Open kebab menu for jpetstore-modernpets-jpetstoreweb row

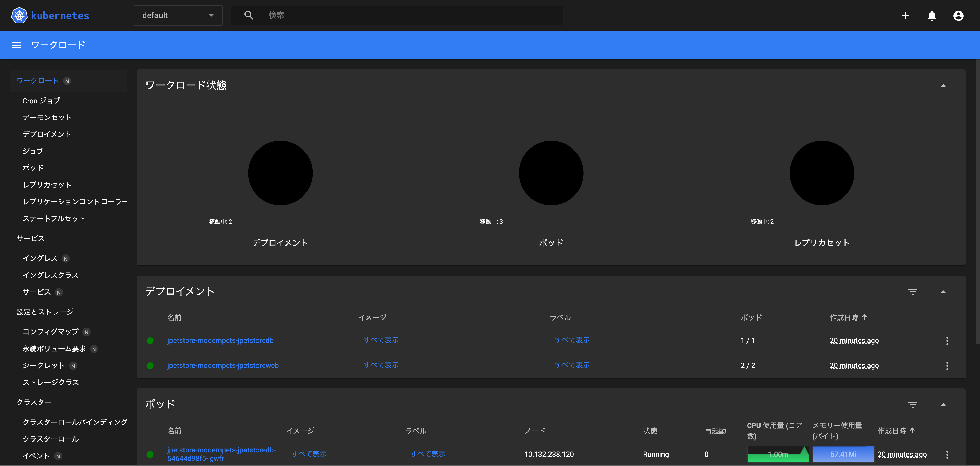click(x=947, y=366)
